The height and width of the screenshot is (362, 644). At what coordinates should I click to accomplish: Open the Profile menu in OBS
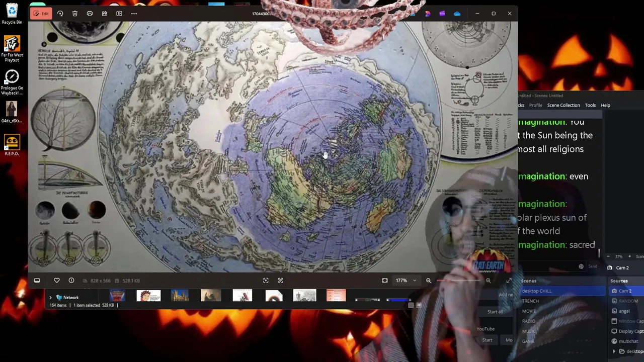click(x=535, y=105)
